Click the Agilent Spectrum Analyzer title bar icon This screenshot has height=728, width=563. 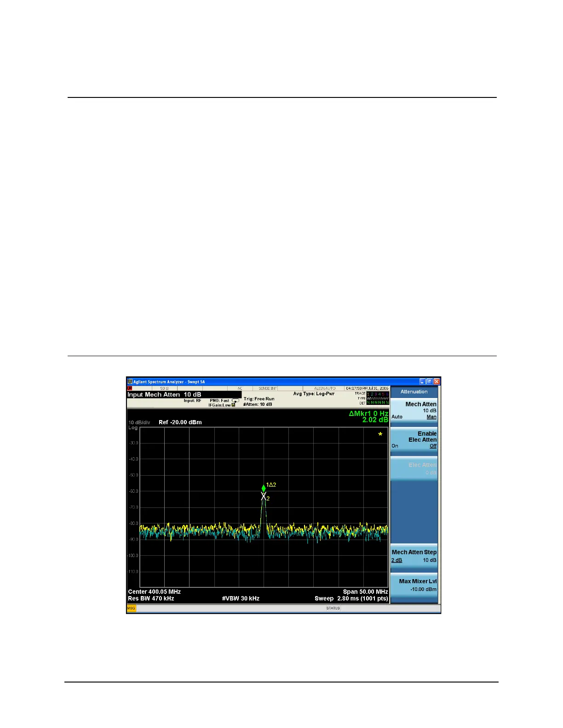coord(130,381)
